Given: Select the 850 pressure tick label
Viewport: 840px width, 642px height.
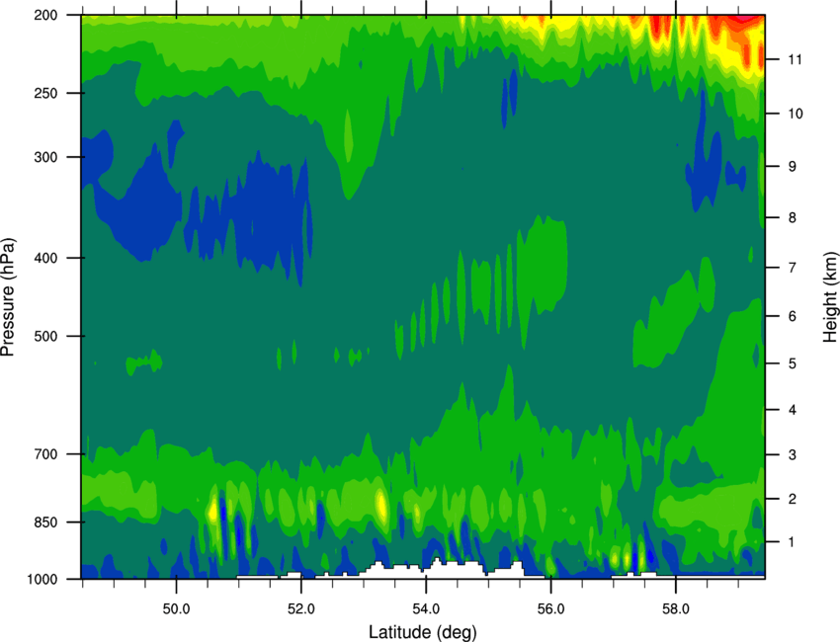Looking at the screenshot, I should pyautogui.click(x=45, y=522).
